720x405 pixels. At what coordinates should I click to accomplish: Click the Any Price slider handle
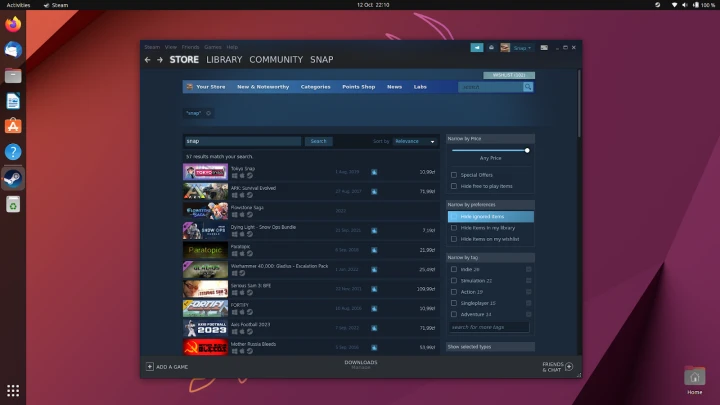click(527, 151)
